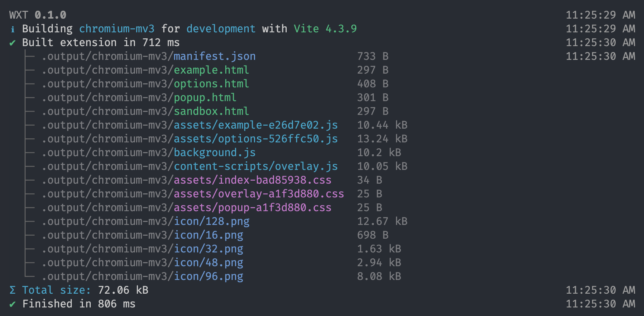Click the timestamp on the Total size line
Screen dimensions: 644x316
[x=600, y=290]
